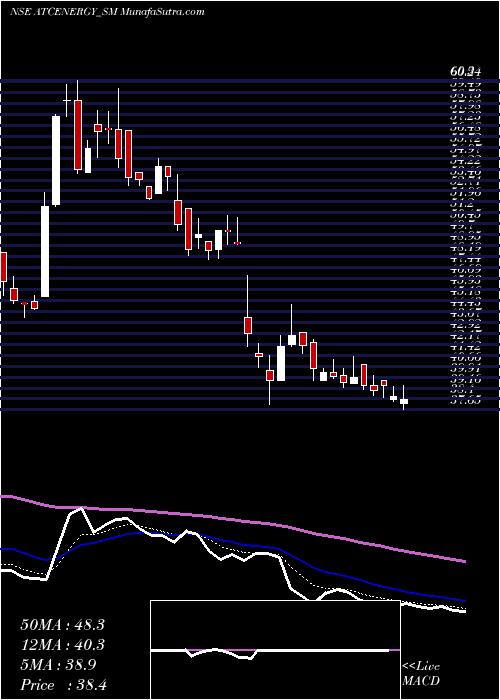Click the tallest white candlestick before the peak
Screen dimensions: 500x700
point(46,251)
